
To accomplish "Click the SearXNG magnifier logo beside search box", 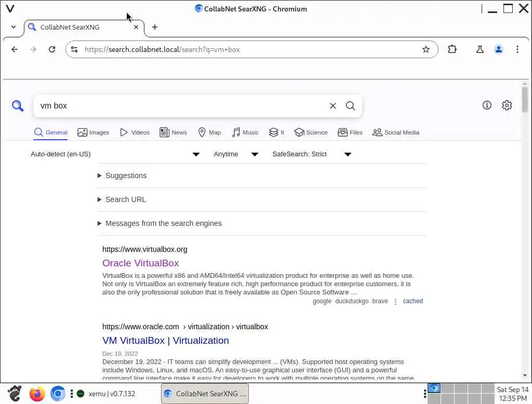I will [18, 106].
